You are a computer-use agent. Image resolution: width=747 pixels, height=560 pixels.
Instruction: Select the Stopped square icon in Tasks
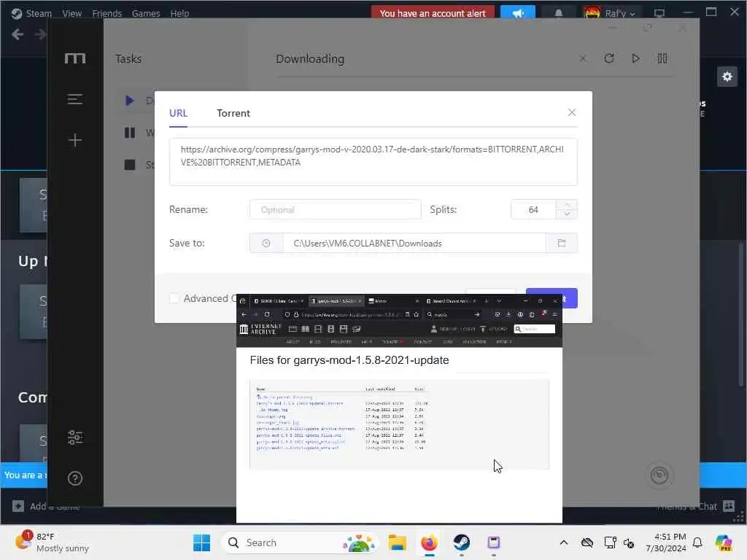[130, 165]
